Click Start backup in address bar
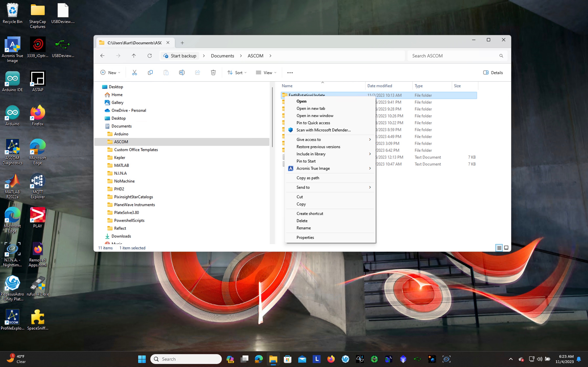Viewport: 588px width, 367px height. pyautogui.click(x=180, y=56)
